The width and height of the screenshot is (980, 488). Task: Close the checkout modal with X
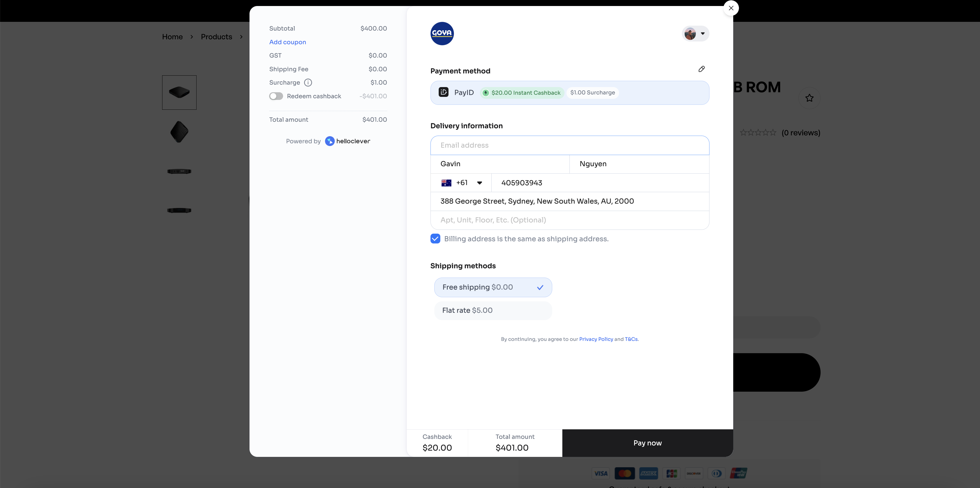(731, 8)
